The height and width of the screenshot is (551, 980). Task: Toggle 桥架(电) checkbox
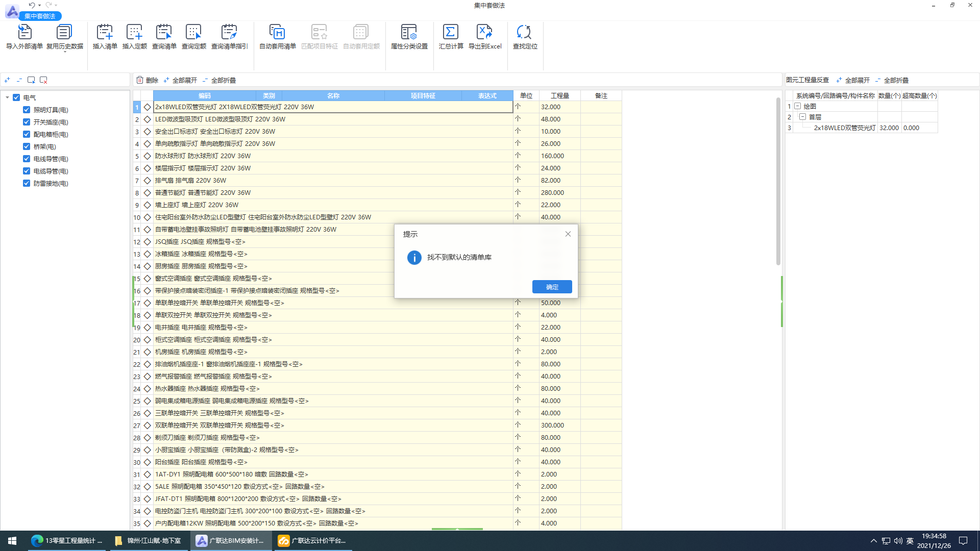tap(27, 146)
